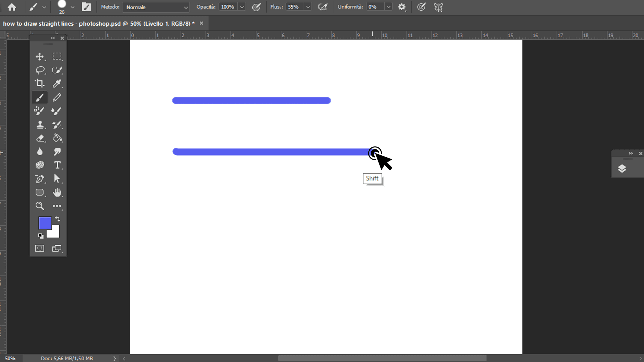Viewport: 644px width, 362px height.
Task: Select the Clone Stamp tool
Action: 40,124
